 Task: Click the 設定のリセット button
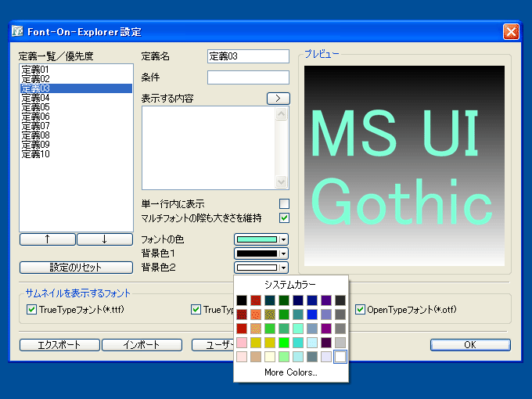tap(76, 268)
